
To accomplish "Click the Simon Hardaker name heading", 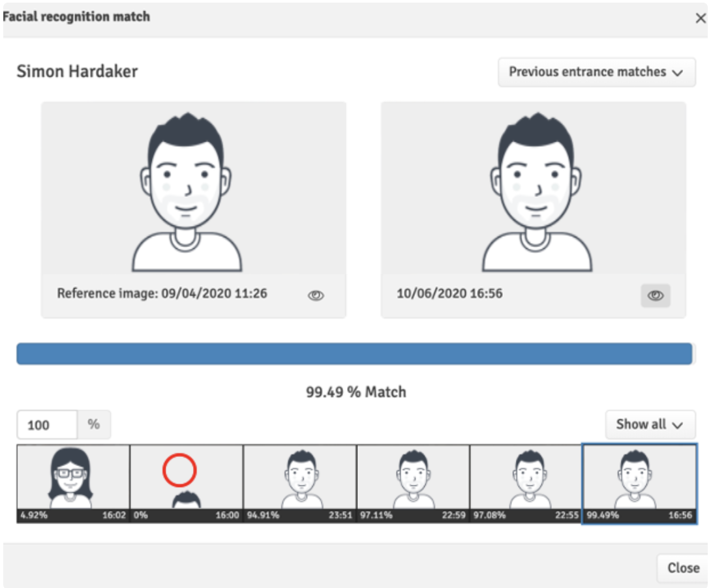I will (77, 72).
